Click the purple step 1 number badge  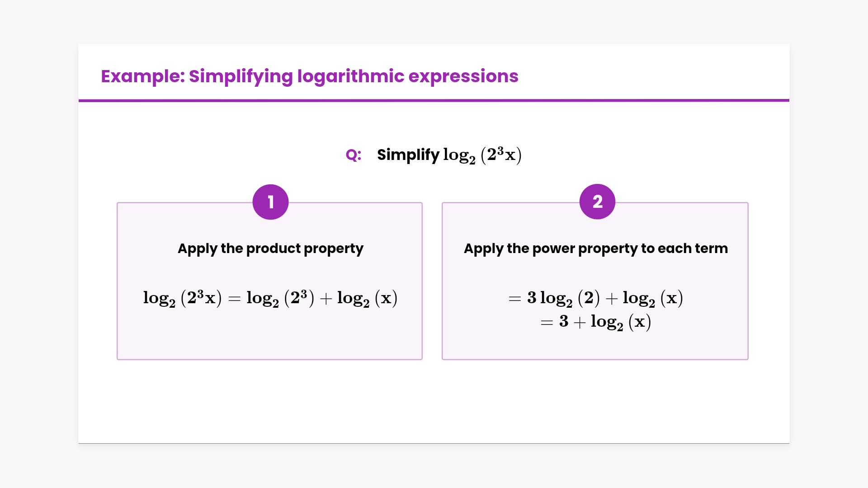270,202
